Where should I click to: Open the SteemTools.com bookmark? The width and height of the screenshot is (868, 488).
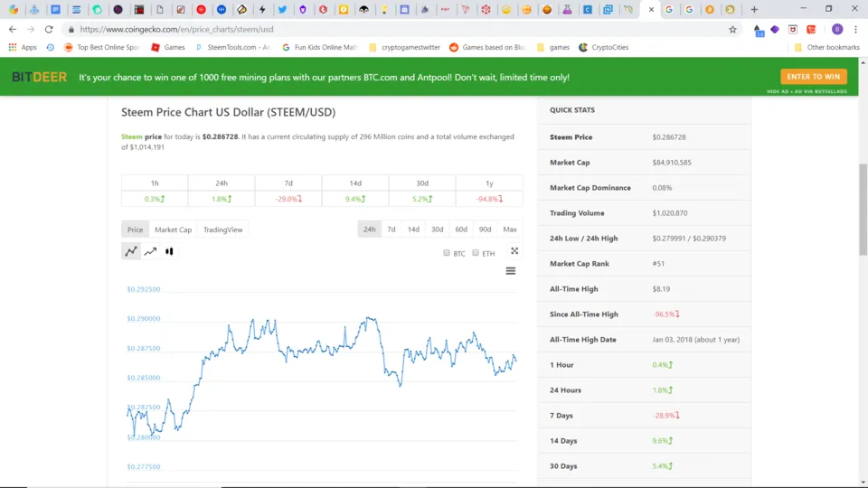(232, 48)
